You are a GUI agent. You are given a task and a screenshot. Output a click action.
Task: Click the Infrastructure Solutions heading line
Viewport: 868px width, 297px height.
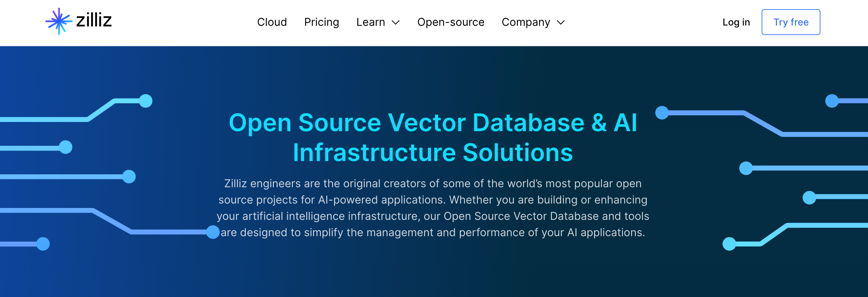433,152
